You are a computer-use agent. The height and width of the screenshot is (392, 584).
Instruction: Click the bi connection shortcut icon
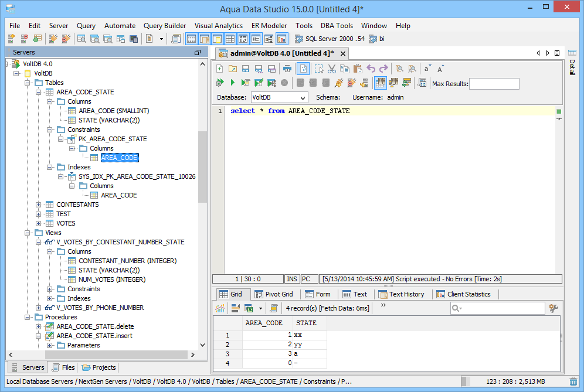373,39
